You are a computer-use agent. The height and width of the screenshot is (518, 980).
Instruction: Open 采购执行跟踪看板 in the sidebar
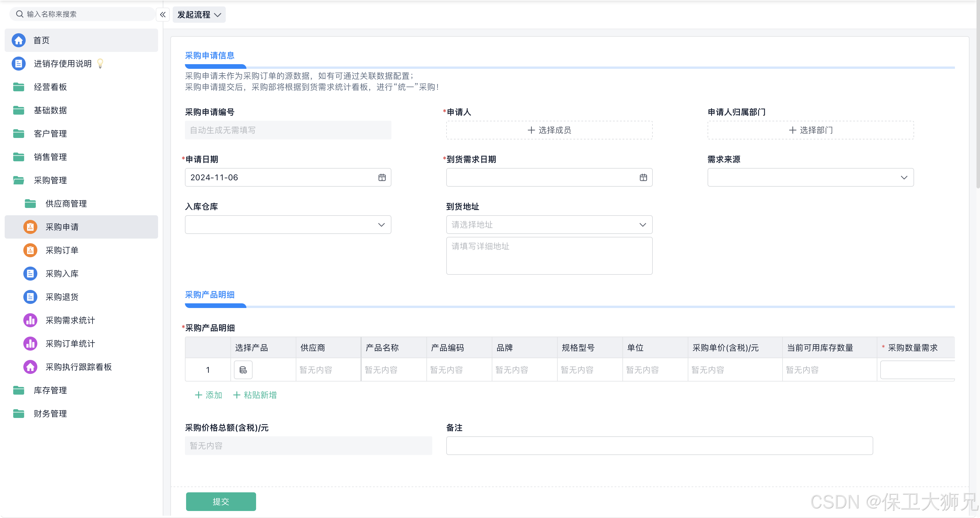(x=78, y=367)
